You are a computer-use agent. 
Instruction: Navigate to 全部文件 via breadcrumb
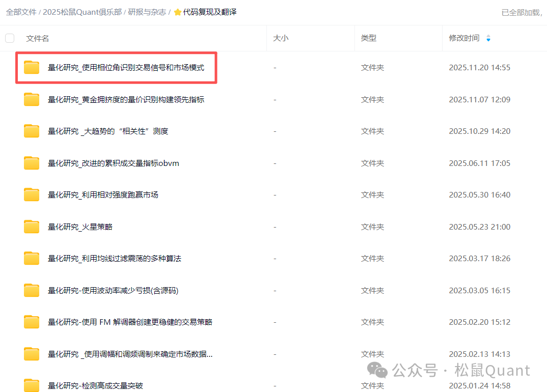[21, 11]
